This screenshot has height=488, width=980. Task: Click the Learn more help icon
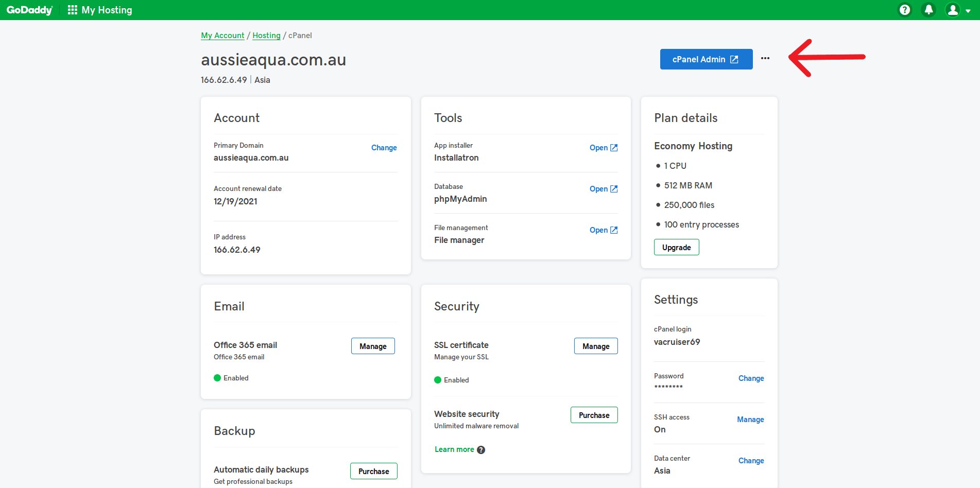481,450
